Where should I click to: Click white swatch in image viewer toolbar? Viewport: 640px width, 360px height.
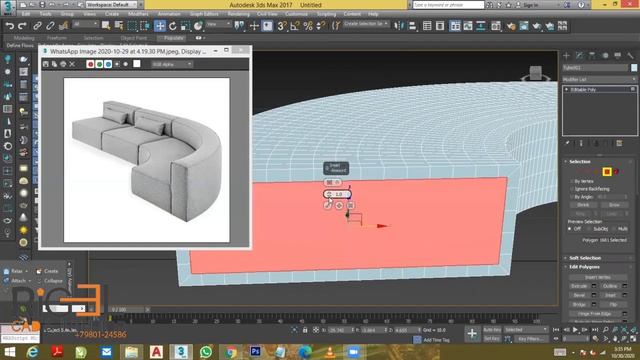[x=137, y=64]
